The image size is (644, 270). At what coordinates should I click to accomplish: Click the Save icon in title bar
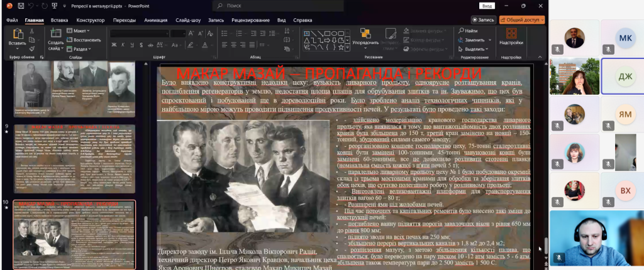[21, 6]
